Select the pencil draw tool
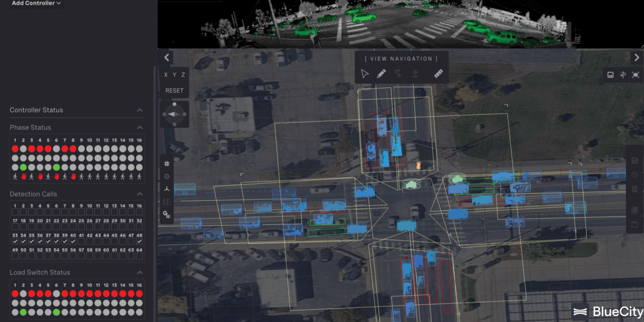The image size is (644, 322). click(382, 74)
